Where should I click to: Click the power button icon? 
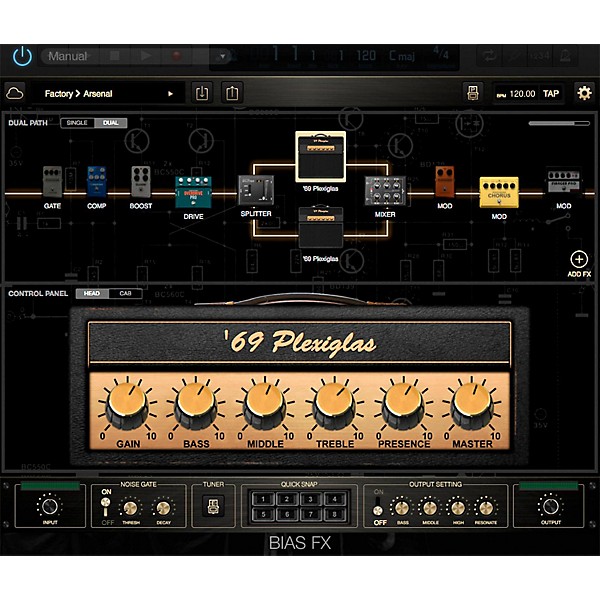point(22,57)
